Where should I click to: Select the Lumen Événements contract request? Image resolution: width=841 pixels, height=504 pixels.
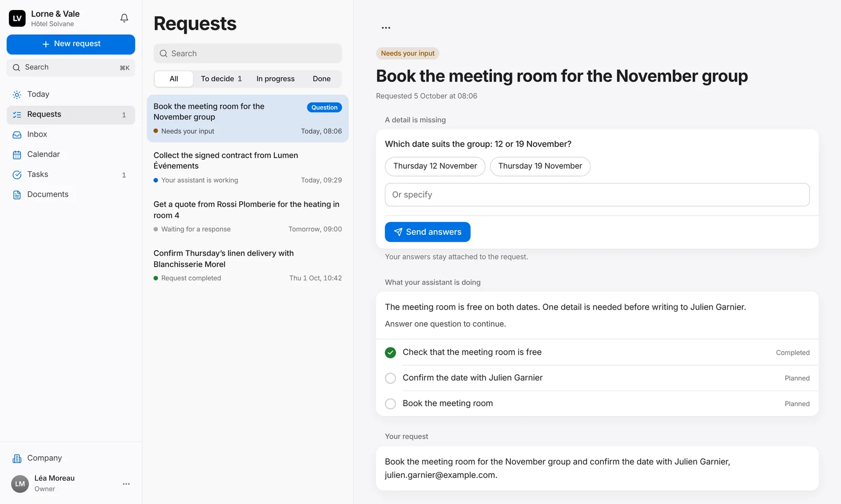(248, 167)
